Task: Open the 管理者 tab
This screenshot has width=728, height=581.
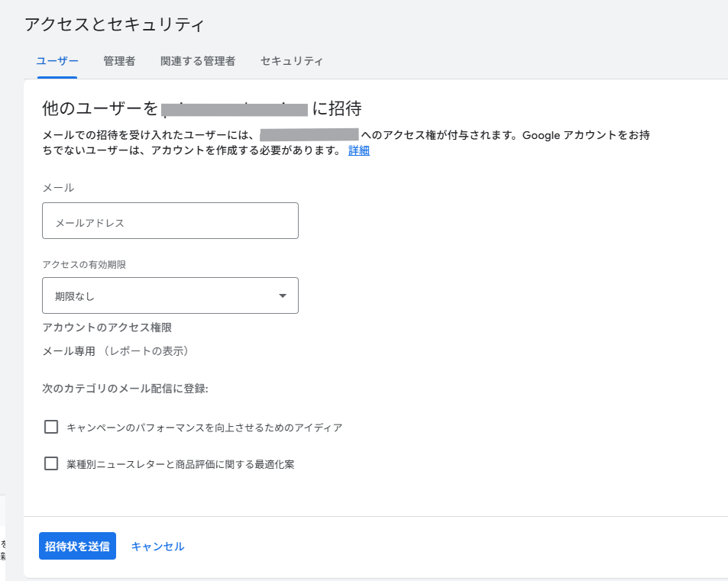Action: [119, 61]
